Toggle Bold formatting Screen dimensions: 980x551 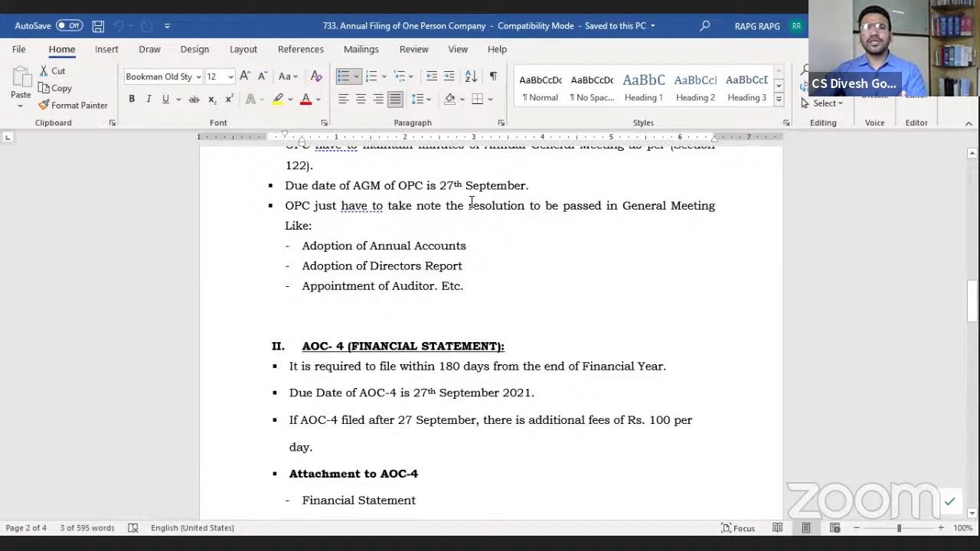(x=132, y=99)
